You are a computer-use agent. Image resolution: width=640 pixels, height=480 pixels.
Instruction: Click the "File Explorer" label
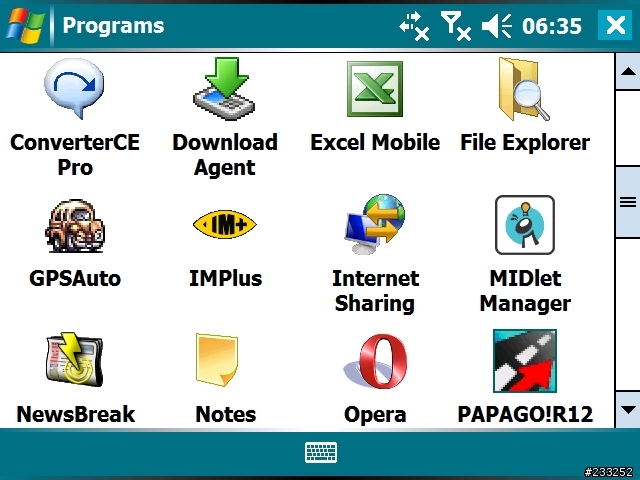pyautogui.click(x=525, y=142)
